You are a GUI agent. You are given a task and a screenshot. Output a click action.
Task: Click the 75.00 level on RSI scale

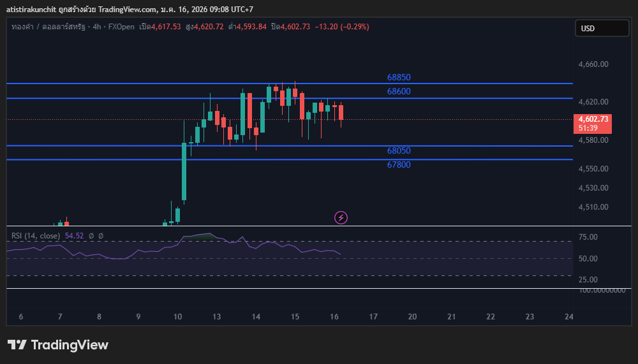pos(588,237)
